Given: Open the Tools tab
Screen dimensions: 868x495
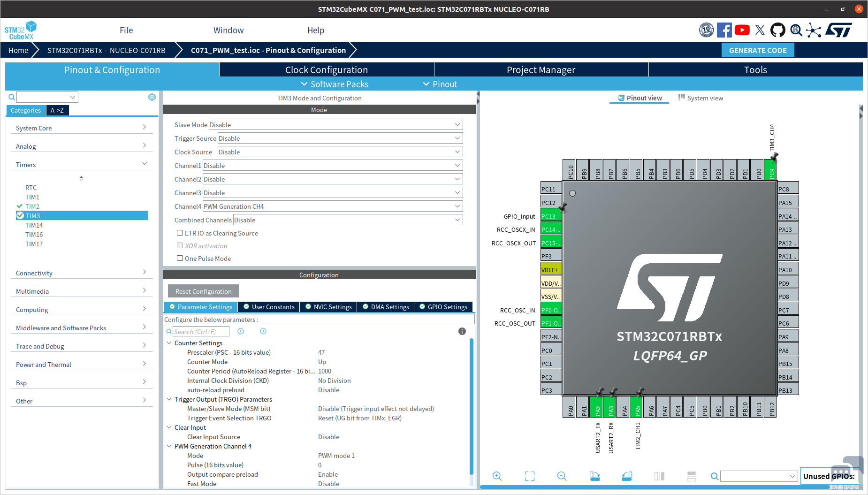Looking at the screenshot, I should click(755, 69).
